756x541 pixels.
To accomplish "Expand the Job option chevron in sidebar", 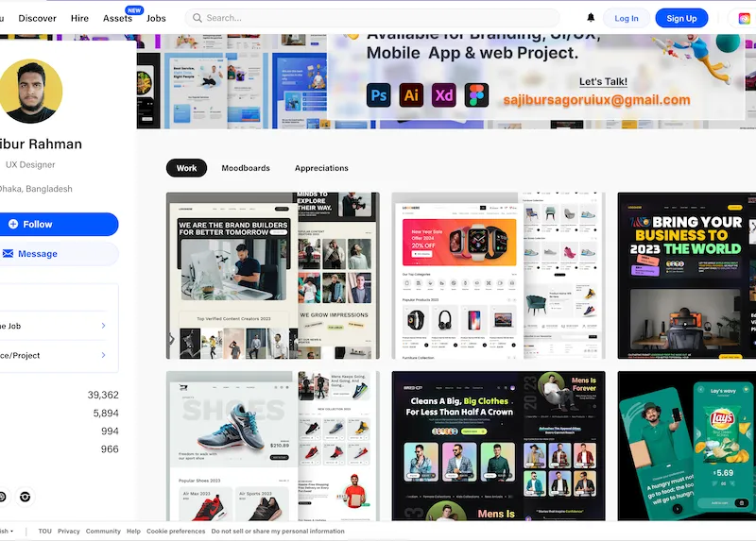I will coord(103,326).
